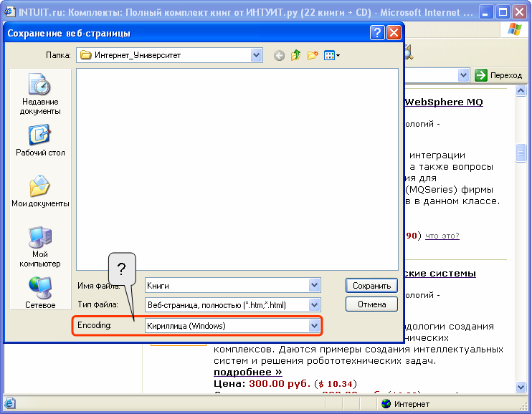532x414 pixels.
Task: Click the Сохранить button
Action: coord(371,286)
